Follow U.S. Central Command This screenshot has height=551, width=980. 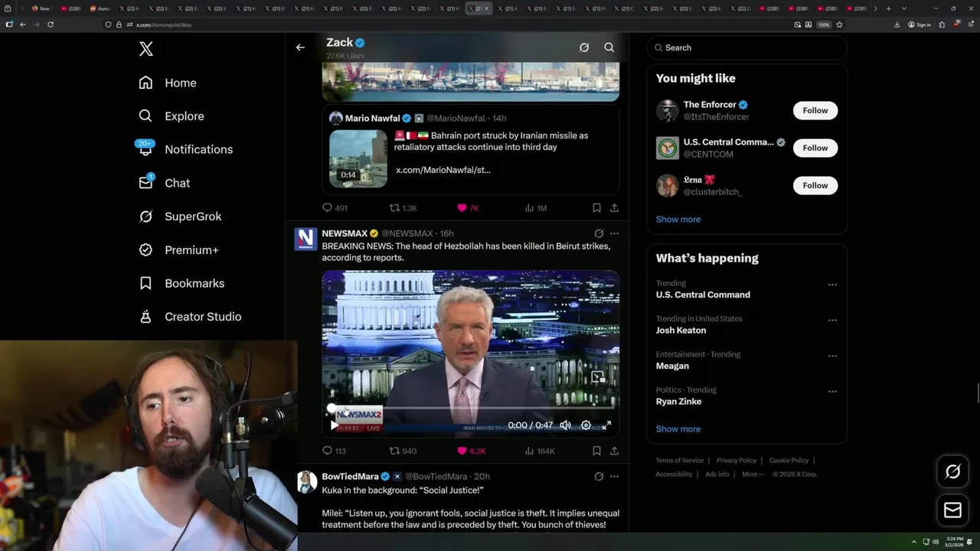(x=815, y=148)
